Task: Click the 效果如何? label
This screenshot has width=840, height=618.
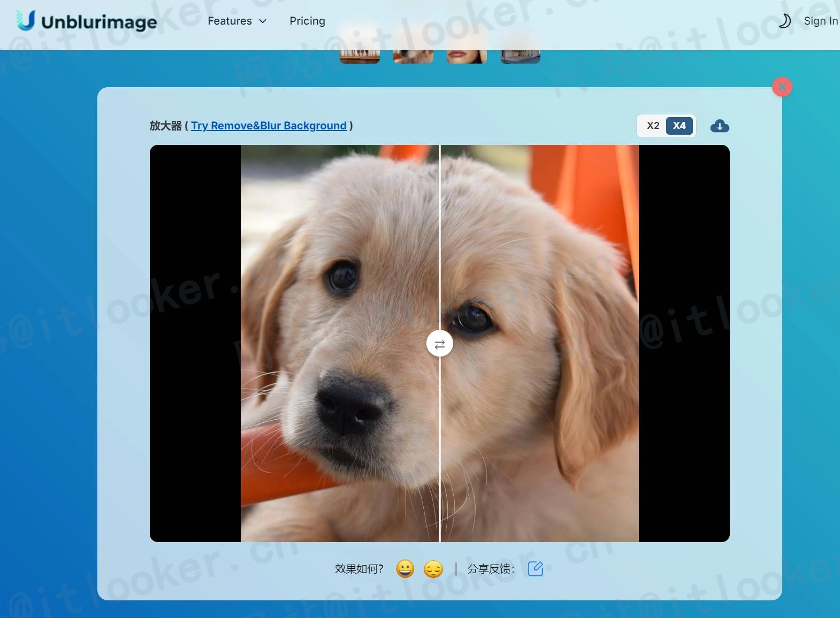Action: [x=360, y=569]
